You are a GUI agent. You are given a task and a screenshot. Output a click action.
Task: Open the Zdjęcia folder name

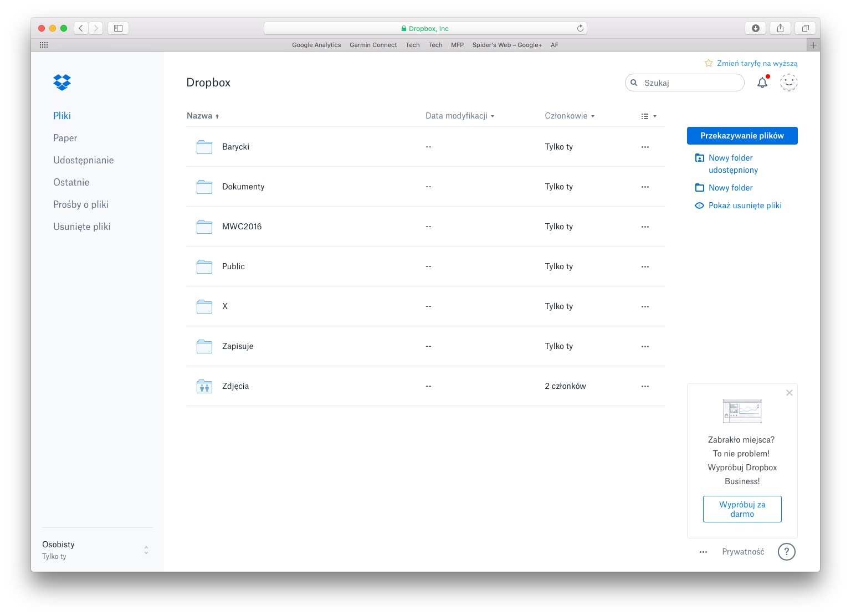click(235, 386)
